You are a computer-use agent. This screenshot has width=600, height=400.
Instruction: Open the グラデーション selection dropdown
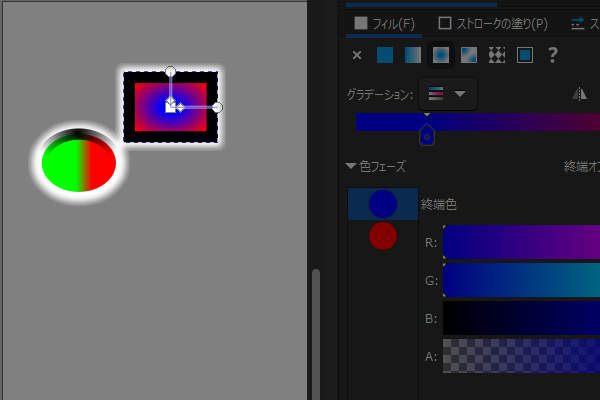[448, 94]
